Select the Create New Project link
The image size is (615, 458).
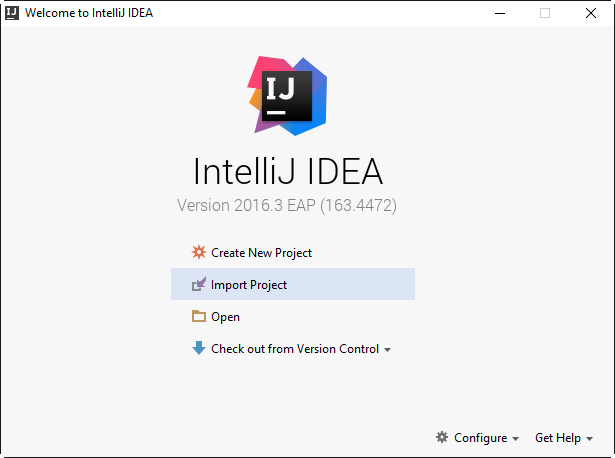tap(261, 253)
